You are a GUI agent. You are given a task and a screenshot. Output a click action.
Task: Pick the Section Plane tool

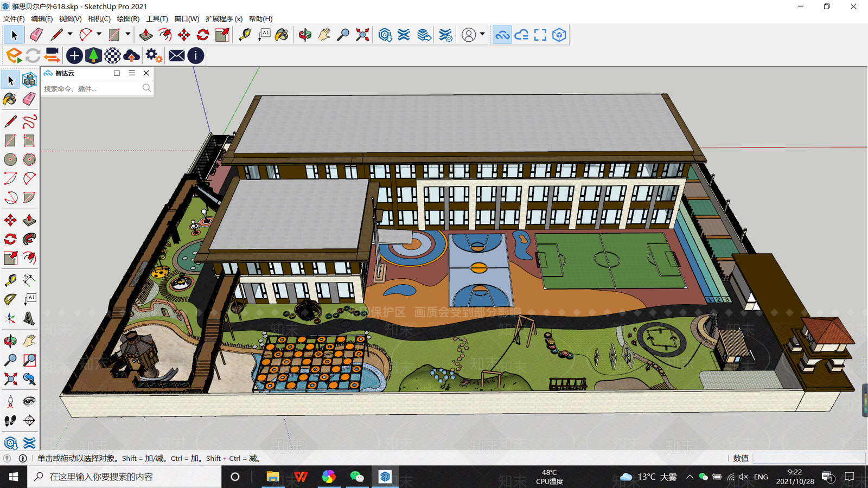tap(29, 420)
